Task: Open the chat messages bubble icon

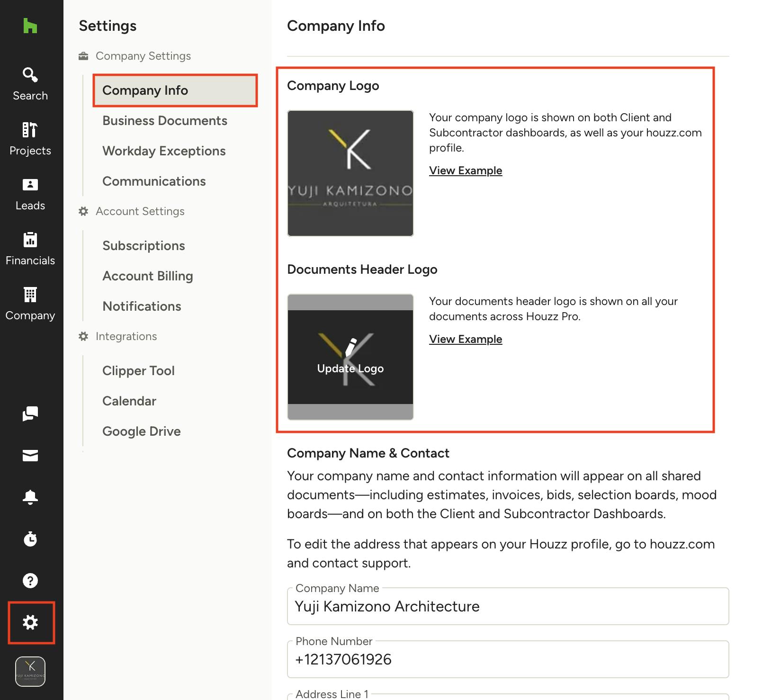Action: click(30, 413)
